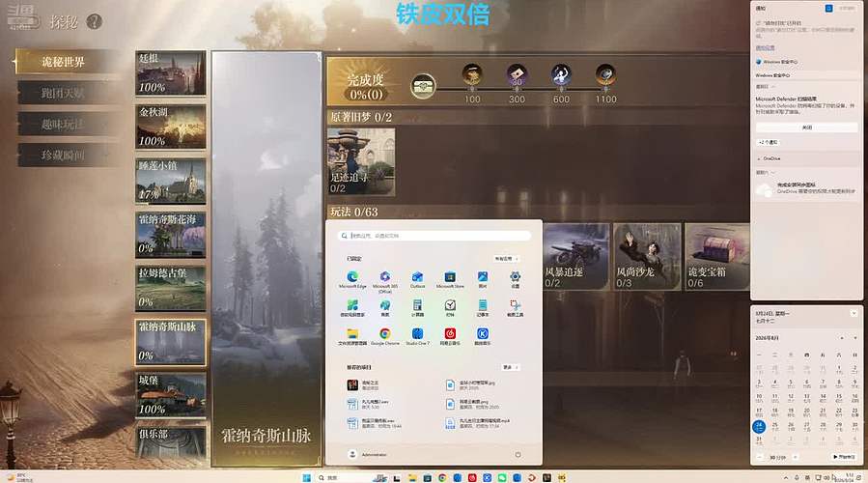Screen dimensions: 868x483
Task: Open NetEase Cloud Music red icon
Action: pos(450,336)
